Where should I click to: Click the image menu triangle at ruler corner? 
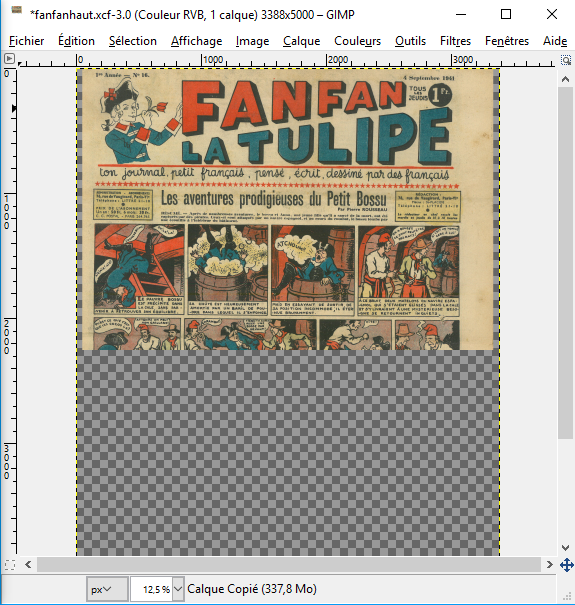[9, 59]
